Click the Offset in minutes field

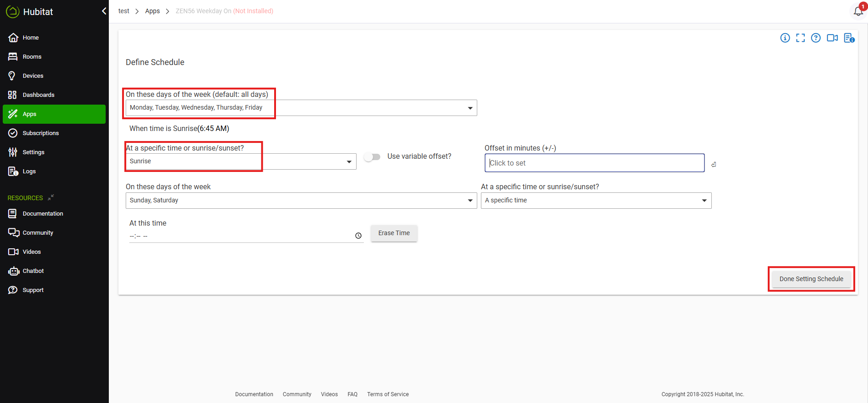594,163
